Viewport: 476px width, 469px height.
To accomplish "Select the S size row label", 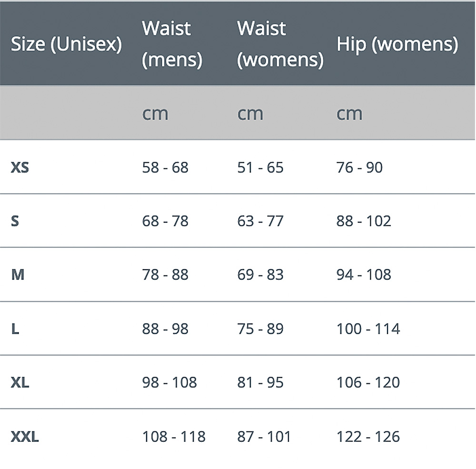I will click(15, 221).
